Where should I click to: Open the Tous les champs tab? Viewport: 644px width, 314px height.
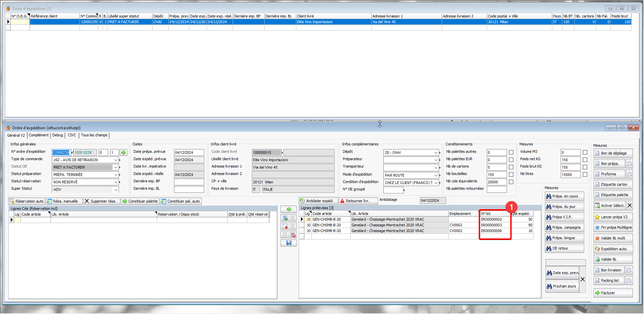[94, 135]
